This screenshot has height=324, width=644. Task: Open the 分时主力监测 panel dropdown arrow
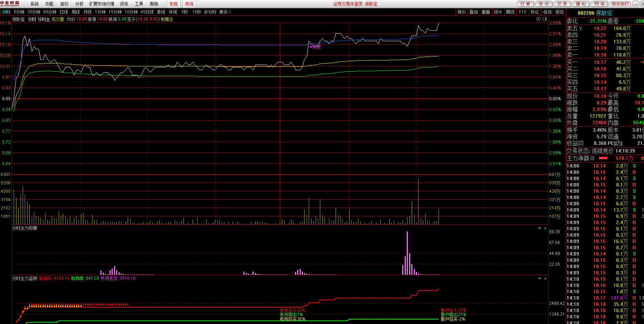(539, 279)
